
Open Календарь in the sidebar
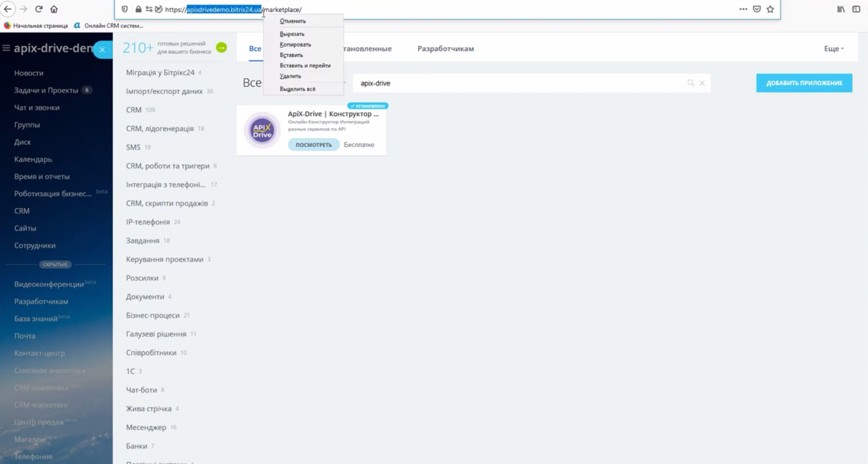tap(33, 160)
